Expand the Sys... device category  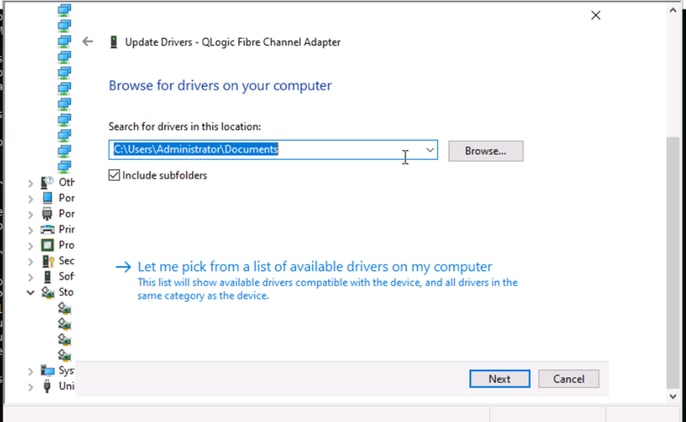pyautogui.click(x=30, y=372)
